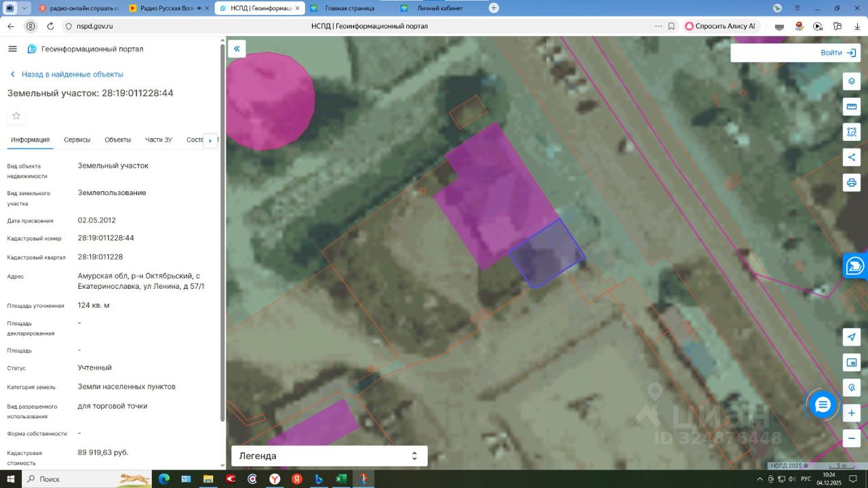Open the browser tab list dropdown

point(26,8)
